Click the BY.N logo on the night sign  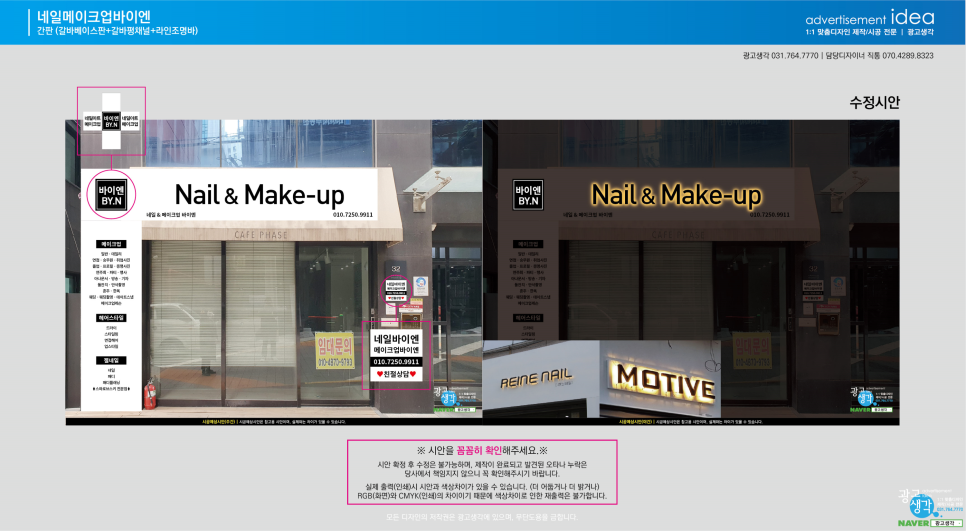pyautogui.click(x=528, y=195)
